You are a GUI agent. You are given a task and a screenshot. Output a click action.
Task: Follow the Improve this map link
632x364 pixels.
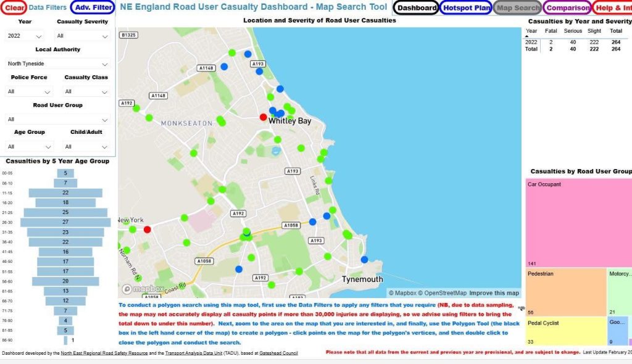(x=494, y=293)
